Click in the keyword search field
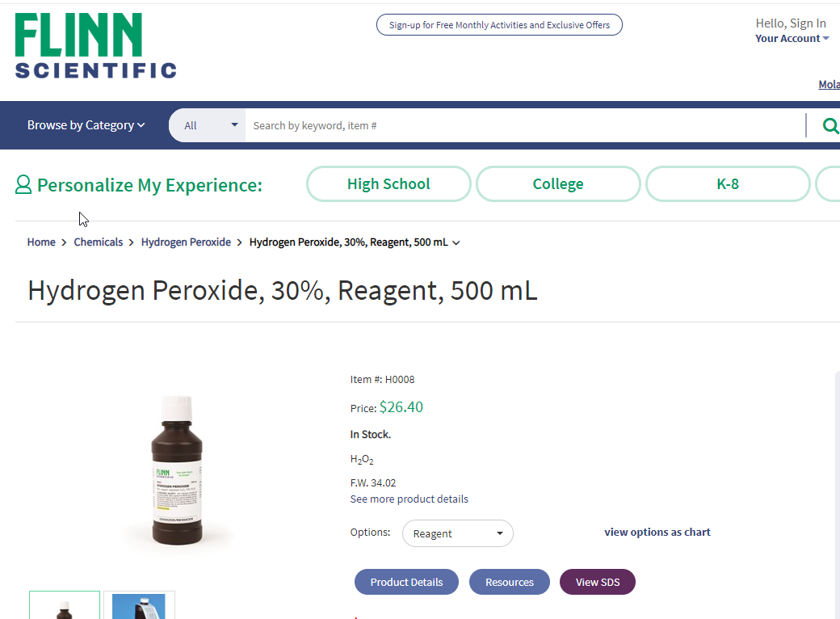840x619 pixels. [525, 125]
